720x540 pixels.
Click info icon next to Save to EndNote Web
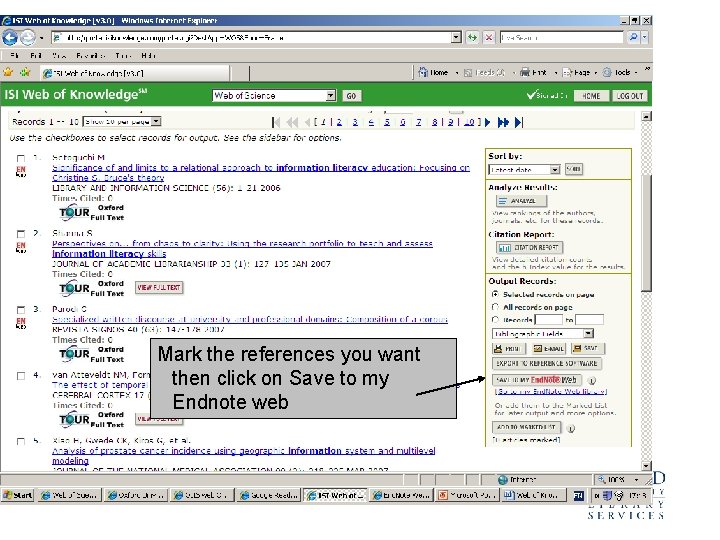click(592, 381)
